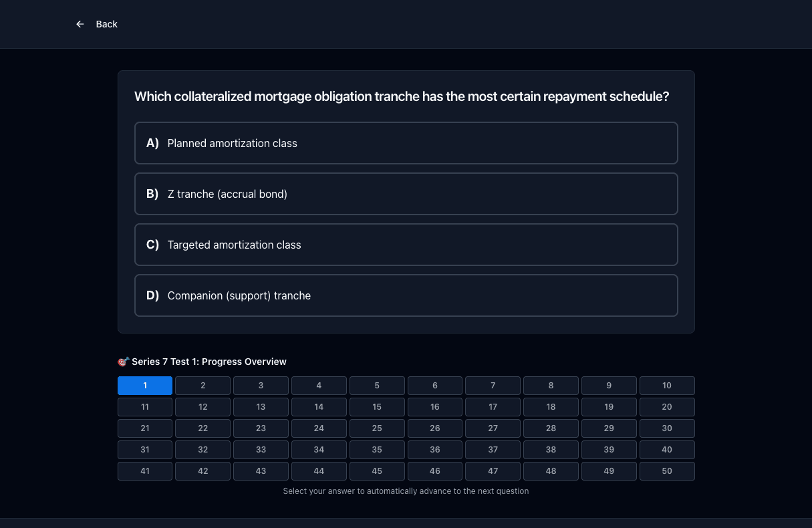Select question 7 in the grid
The width and height of the screenshot is (812, 528).
click(493, 386)
